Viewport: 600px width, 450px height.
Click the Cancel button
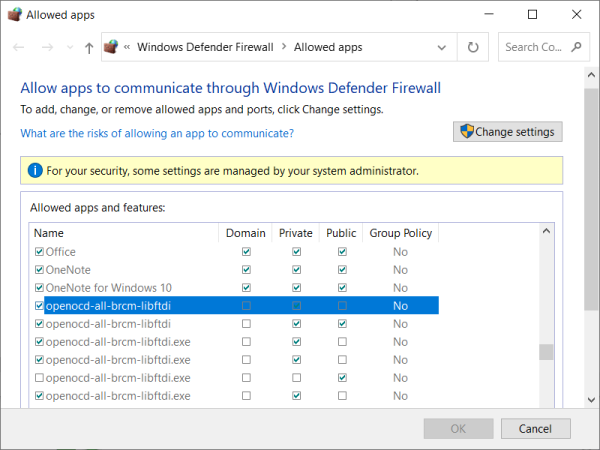point(535,429)
